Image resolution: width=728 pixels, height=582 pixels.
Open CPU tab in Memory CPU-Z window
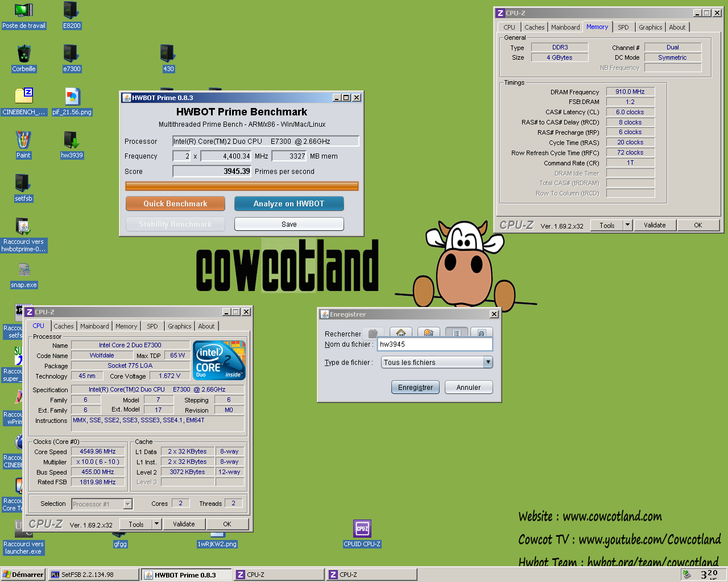click(x=509, y=27)
